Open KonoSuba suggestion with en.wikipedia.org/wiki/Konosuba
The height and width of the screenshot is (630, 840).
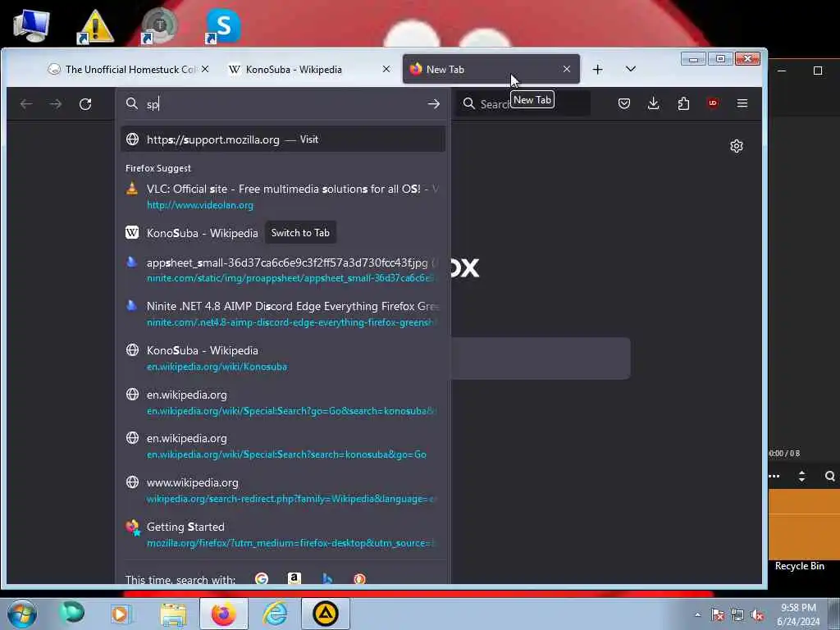tap(283, 358)
